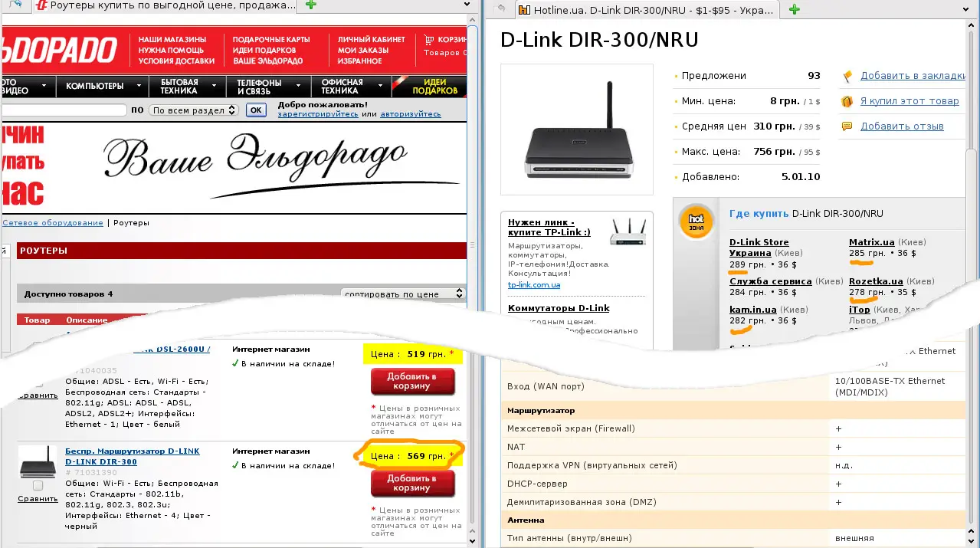The image size is (980, 548).
Task: Open a new tab in the Eldorado window
Action: 310,6
